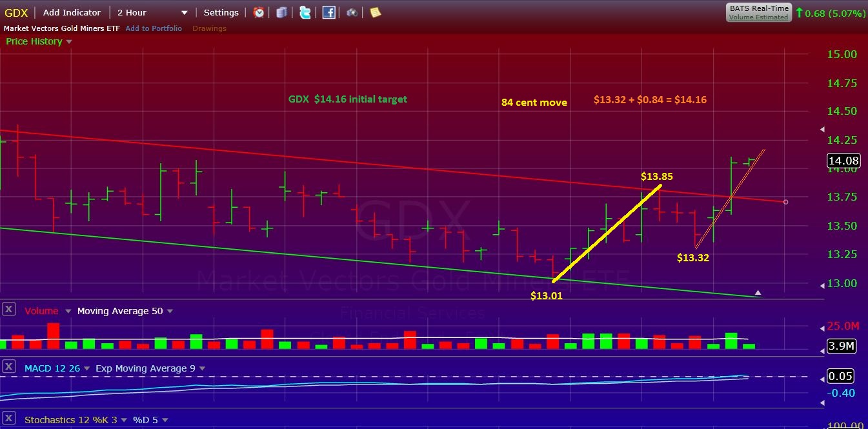The image size is (868, 429).
Task: Click the Drawings link
Action: coord(209,28)
